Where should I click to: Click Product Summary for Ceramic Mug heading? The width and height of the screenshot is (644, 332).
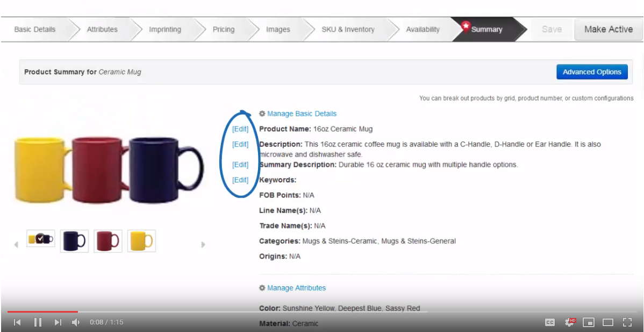pos(83,72)
